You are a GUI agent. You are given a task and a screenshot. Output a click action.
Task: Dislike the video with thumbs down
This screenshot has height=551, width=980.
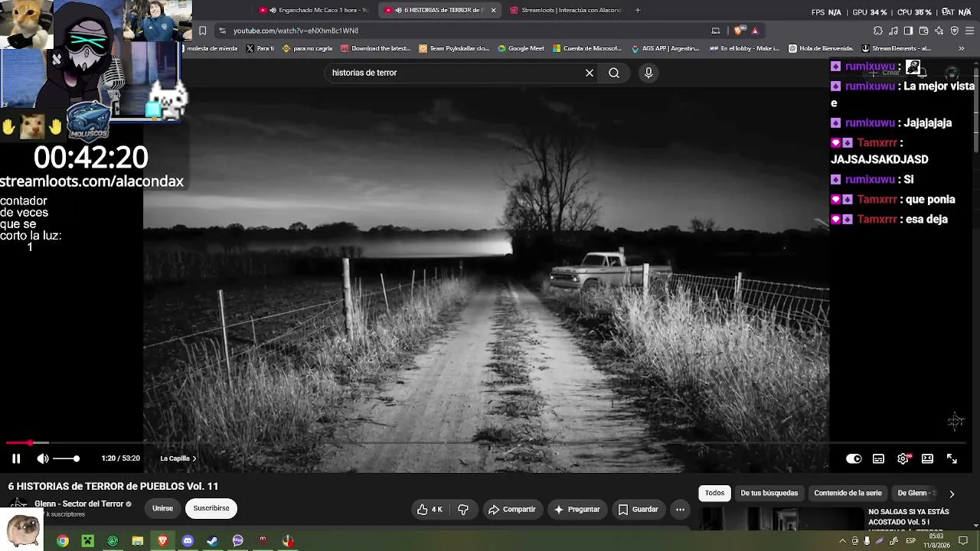[x=463, y=509]
